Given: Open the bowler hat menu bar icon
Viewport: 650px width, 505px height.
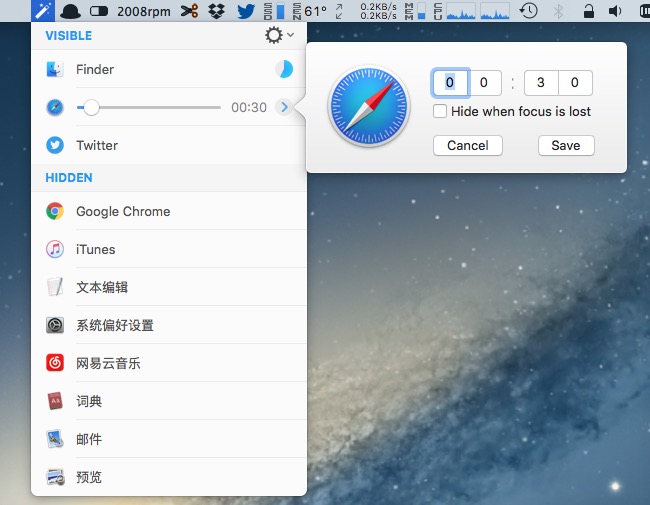Looking at the screenshot, I should [70, 11].
